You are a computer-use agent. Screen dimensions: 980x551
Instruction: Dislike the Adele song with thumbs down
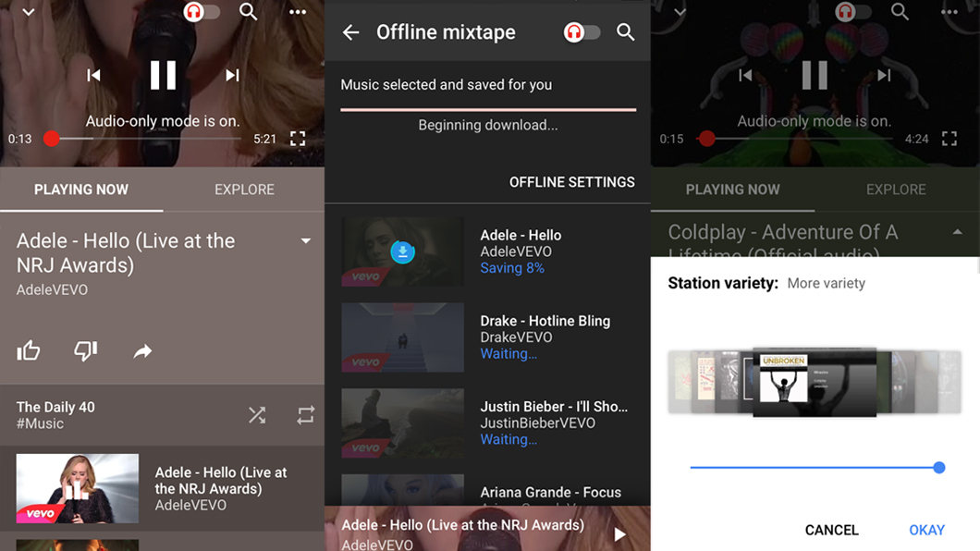86,350
